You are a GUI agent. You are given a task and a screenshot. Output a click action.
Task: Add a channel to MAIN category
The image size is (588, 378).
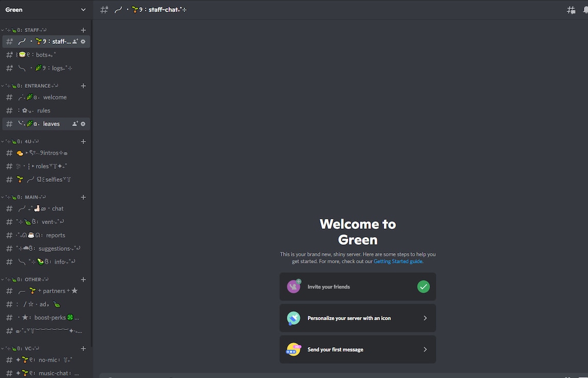click(83, 197)
